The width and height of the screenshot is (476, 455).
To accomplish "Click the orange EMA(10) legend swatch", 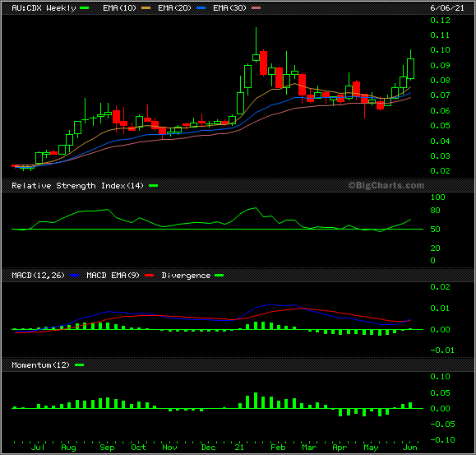I will tap(146, 8).
